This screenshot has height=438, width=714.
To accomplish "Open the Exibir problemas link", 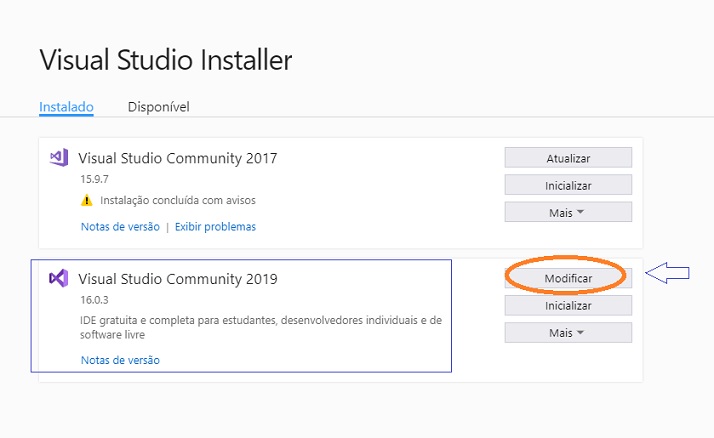I will coord(215,227).
